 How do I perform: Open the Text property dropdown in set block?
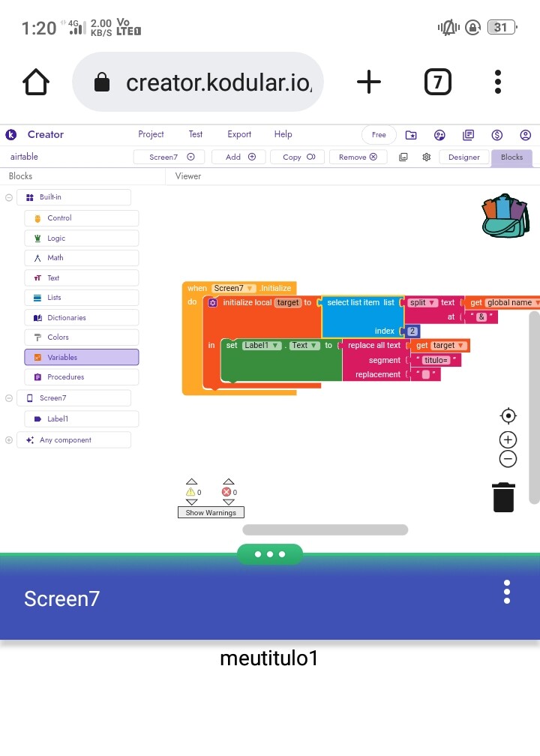tap(304, 346)
